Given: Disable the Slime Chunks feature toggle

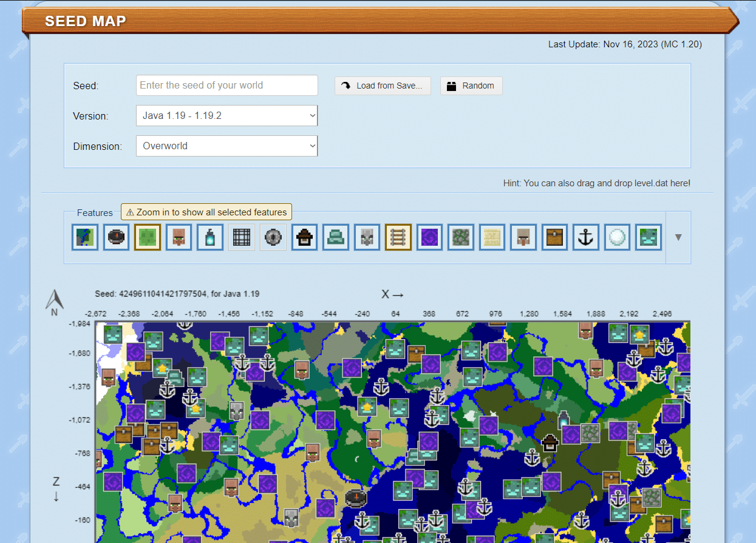Looking at the screenshot, I should 148,237.
